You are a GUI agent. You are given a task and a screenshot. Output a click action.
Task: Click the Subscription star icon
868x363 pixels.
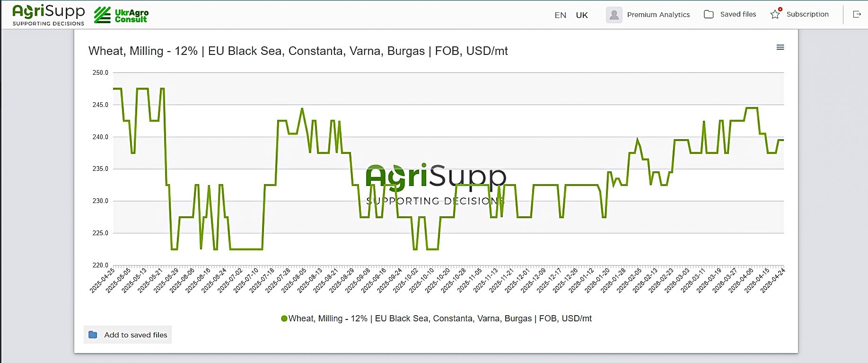[x=775, y=14]
